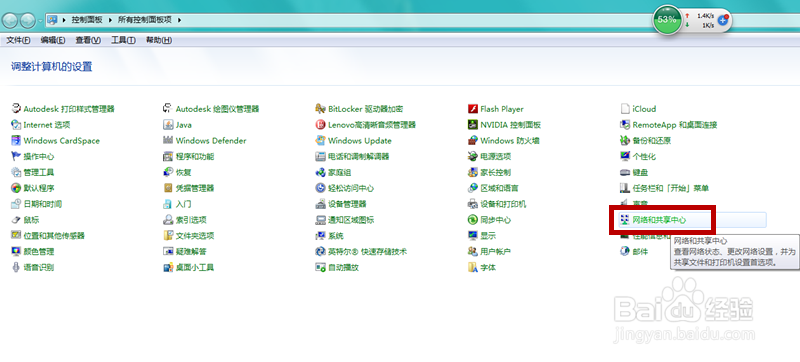Click the blue plus on the speed widget
Screen dimensions: 800x362
pyautogui.click(x=722, y=20)
